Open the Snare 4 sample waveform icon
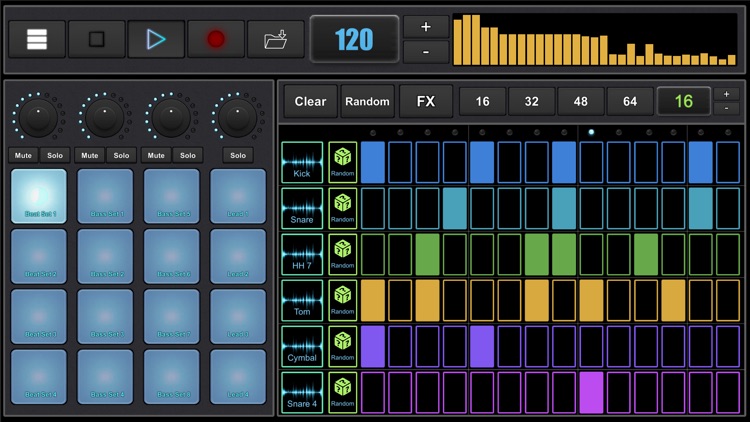The image size is (750, 422). (302, 392)
